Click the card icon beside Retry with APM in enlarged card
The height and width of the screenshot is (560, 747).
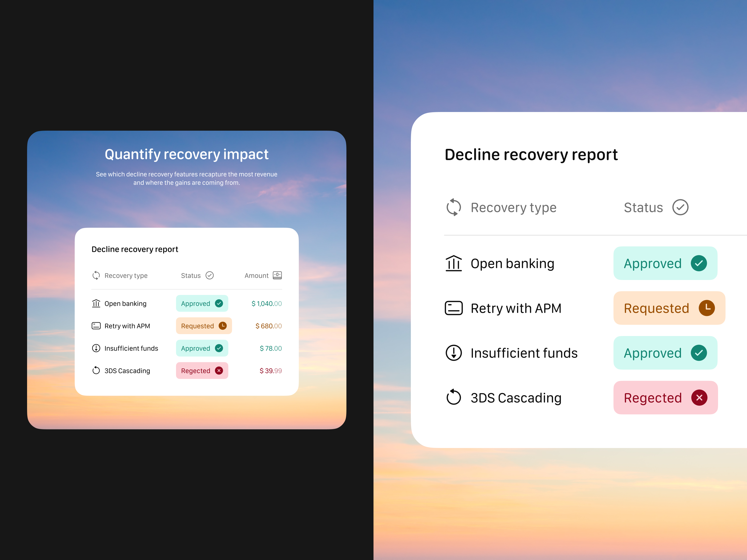coord(454,308)
